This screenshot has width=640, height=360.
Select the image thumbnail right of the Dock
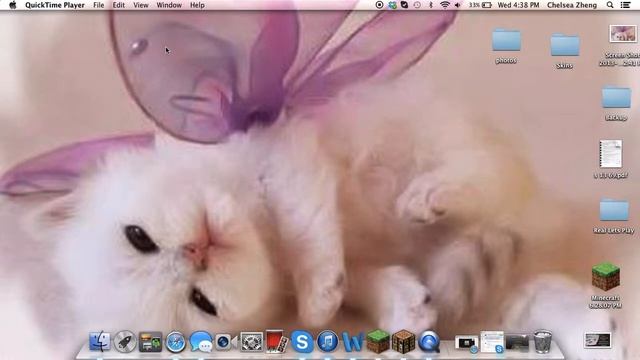[x=598, y=340]
